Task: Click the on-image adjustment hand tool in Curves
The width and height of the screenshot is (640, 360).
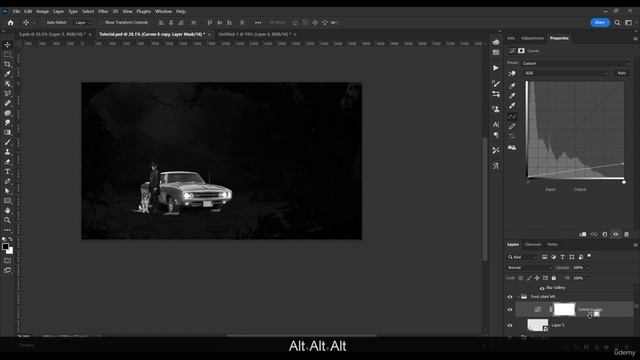Action: [512, 73]
